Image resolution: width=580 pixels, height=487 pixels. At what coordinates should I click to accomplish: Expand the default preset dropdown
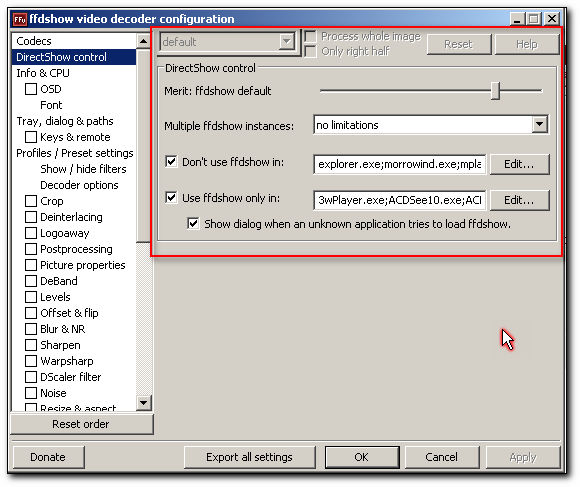coord(286,41)
